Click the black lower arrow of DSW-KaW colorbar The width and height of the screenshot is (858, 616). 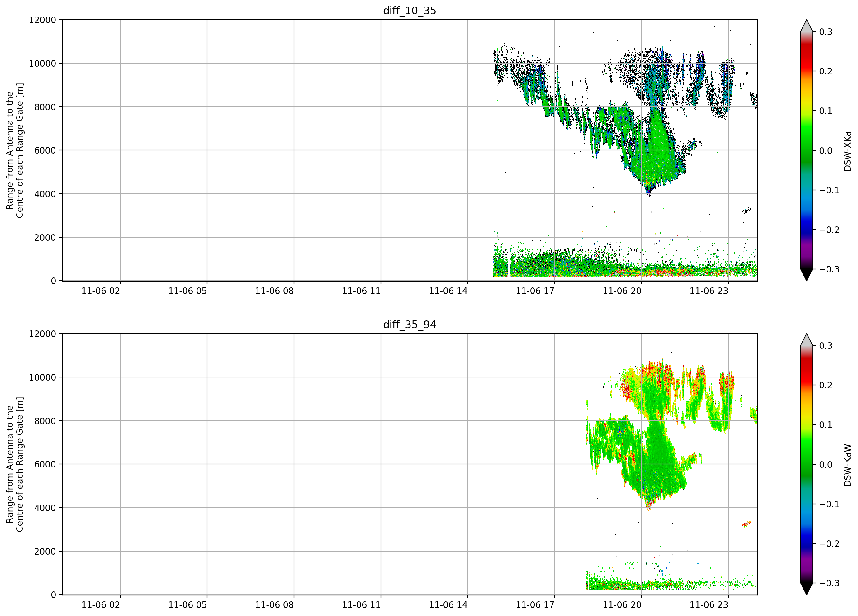coord(807,589)
